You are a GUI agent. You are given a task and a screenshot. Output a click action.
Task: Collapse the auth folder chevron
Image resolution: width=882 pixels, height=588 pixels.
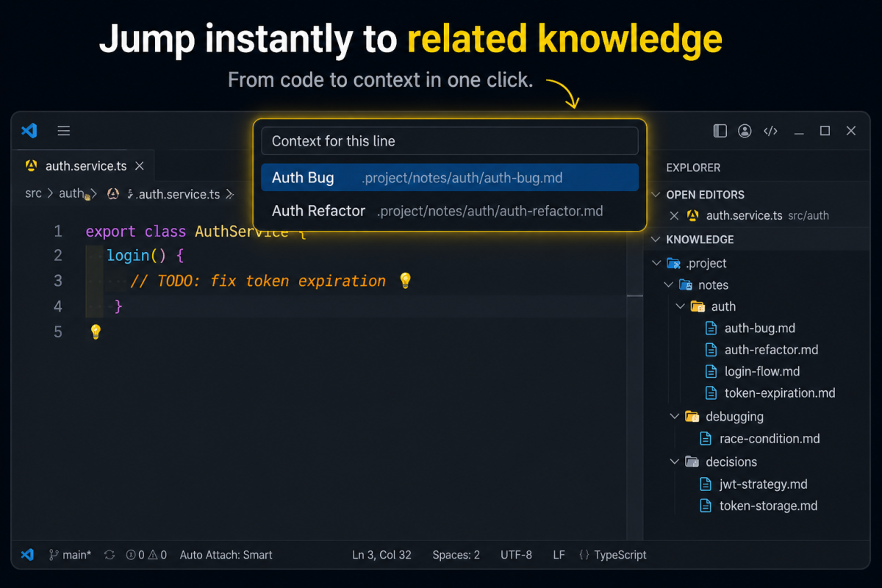680,306
